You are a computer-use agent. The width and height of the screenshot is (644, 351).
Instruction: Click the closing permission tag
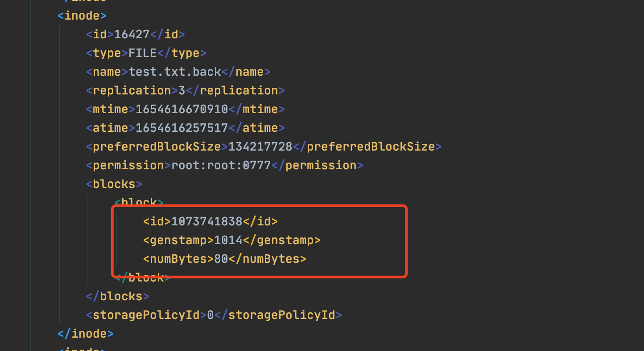pyautogui.click(x=318, y=165)
